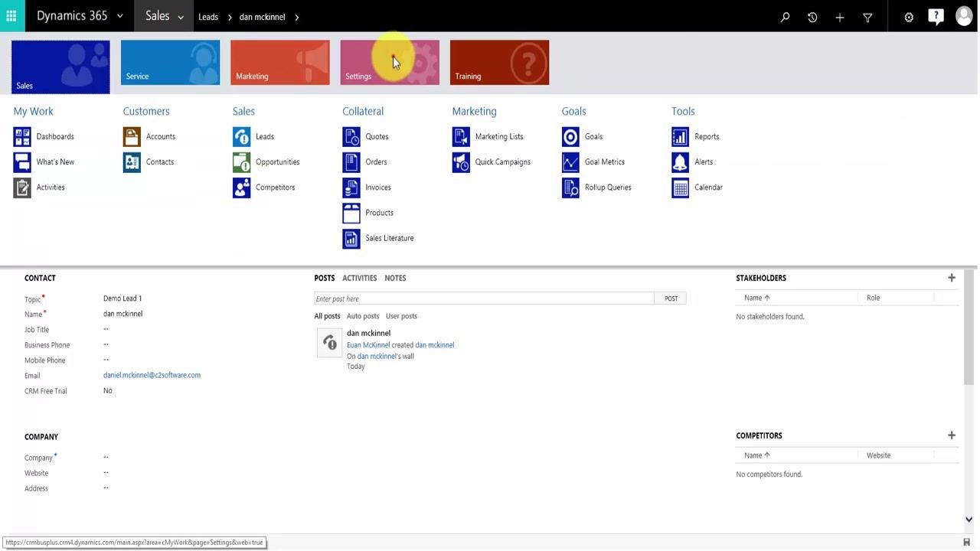
Task: Select the Service area tile
Action: coord(170,62)
